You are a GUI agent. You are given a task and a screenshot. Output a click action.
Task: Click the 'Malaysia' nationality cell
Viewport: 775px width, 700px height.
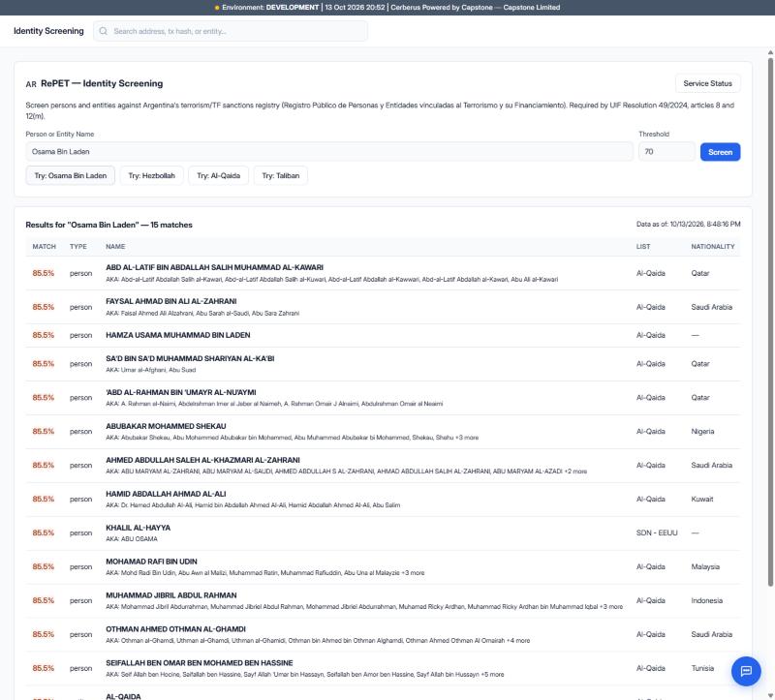tap(705, 566)
